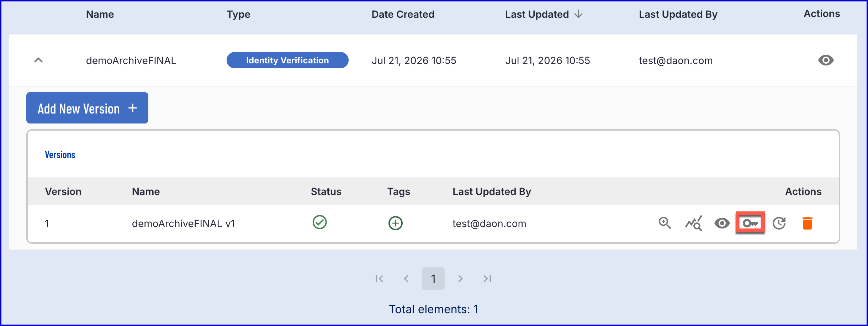The image size is (868, 326).
Task: Click the clock history icon for version 1
Action: pos(779,223)
